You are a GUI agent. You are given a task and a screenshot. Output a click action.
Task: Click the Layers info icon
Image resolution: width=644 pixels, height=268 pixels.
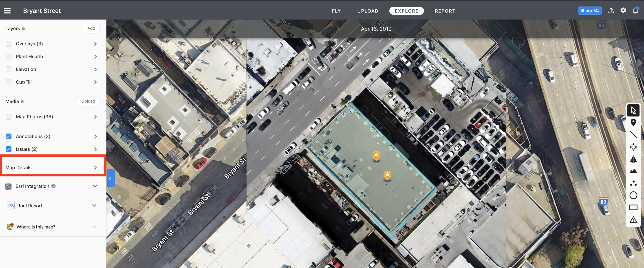pyautogui.click(x=23, y=29)
